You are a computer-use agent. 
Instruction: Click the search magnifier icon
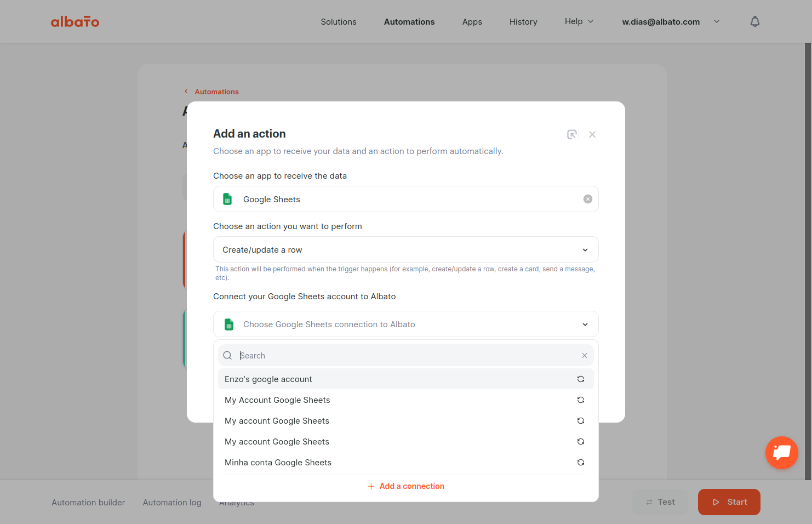(x=227, y=356)
